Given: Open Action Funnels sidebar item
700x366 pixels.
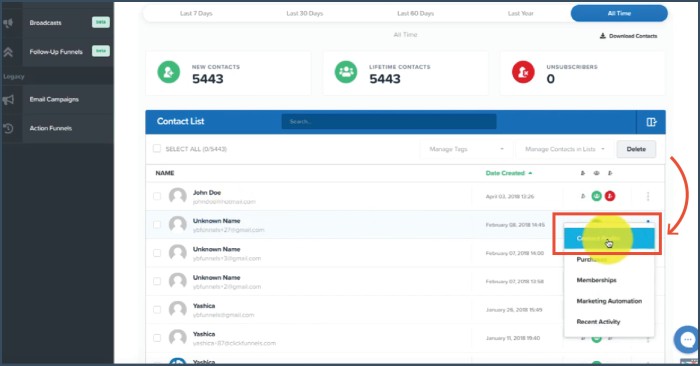Looking at the screenshot, I should click(x=50, y=128).
